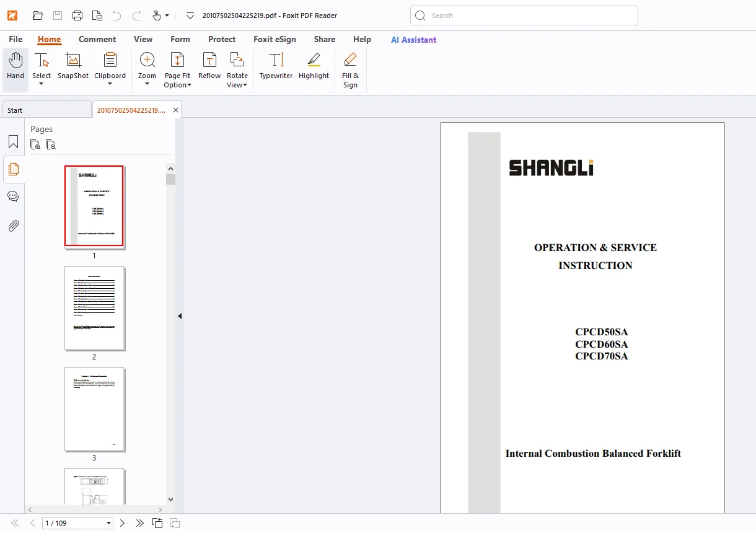Open Fill & Sign tool

coord(350,70)
